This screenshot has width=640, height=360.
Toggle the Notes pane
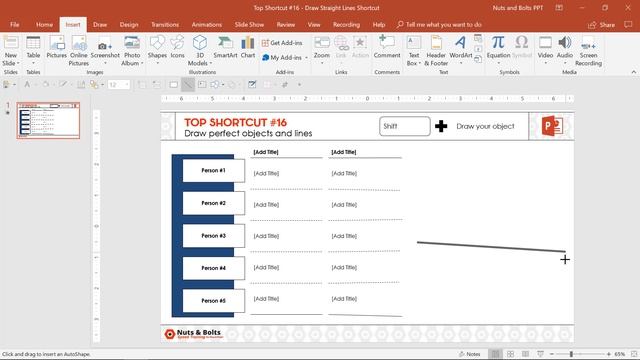pyautogui.click(x=469, y=354)
